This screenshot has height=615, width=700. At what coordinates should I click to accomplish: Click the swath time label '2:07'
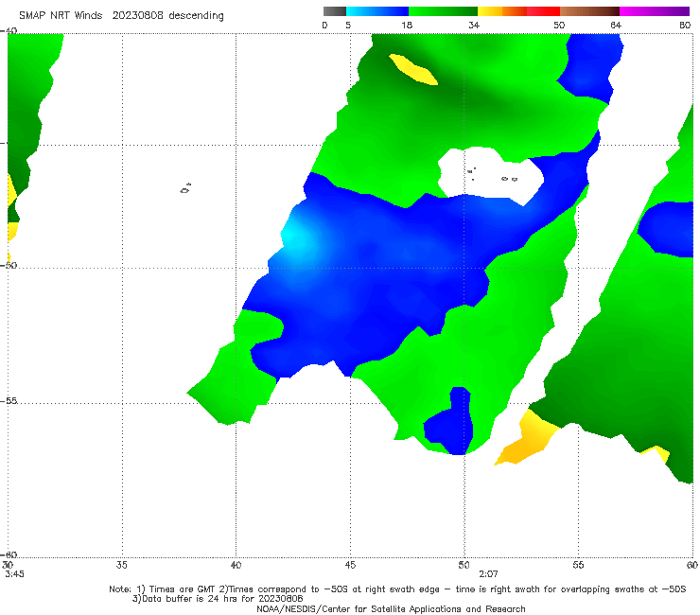click(488, 574)
